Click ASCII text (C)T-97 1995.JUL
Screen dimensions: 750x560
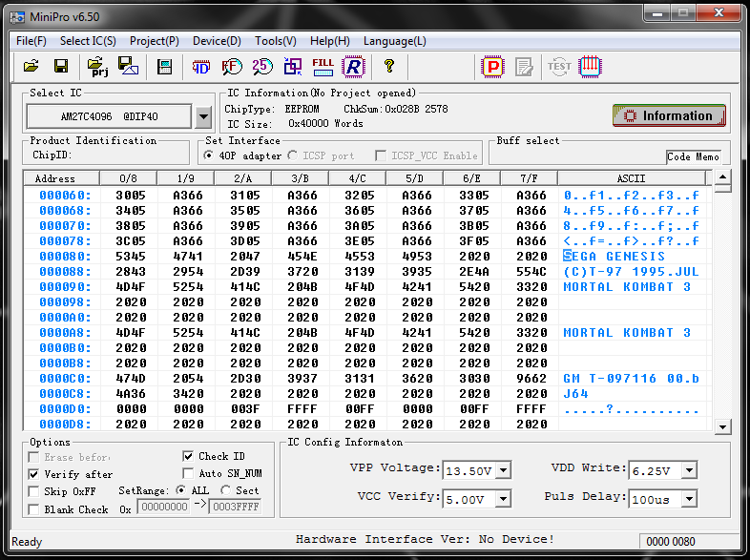coord(631,272)
